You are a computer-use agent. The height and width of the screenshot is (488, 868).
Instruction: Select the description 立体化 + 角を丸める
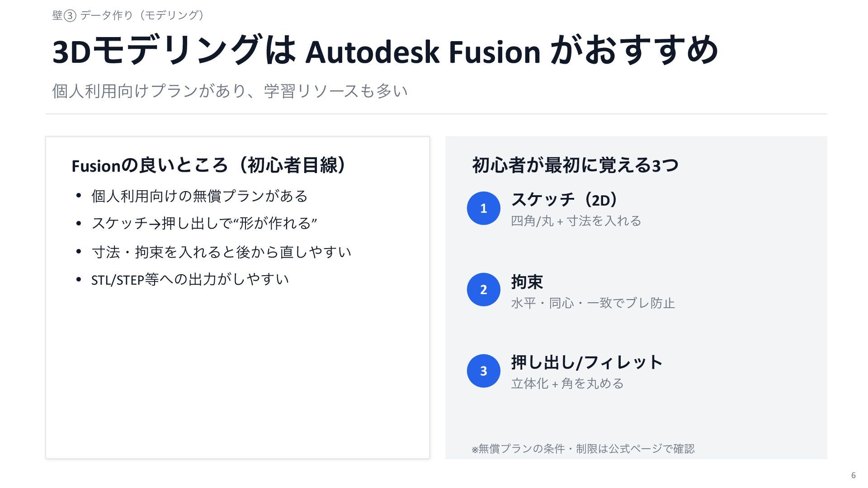(567, 384)
